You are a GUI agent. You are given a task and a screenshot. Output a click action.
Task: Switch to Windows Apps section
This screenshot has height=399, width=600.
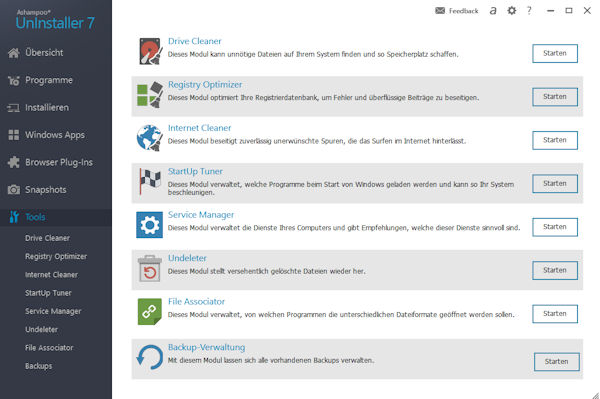56,135
